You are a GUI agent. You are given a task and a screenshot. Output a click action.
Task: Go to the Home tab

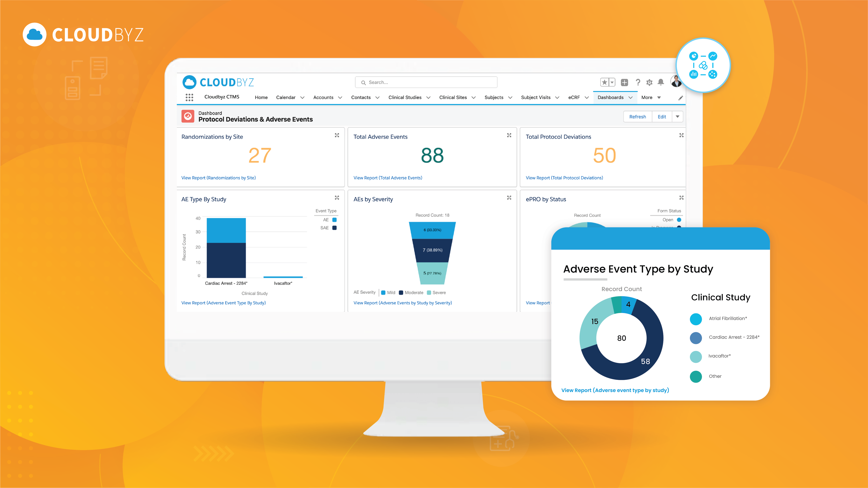(261, 97)
